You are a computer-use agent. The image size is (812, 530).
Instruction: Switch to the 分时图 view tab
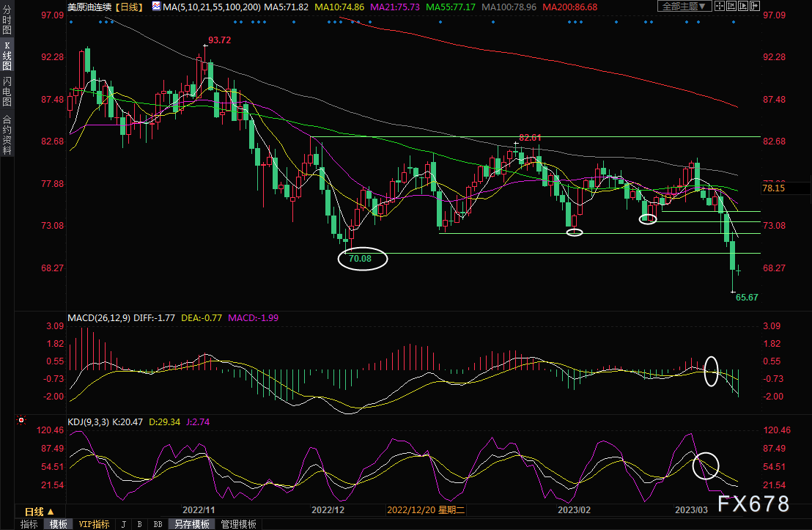(x=7, y=20)
